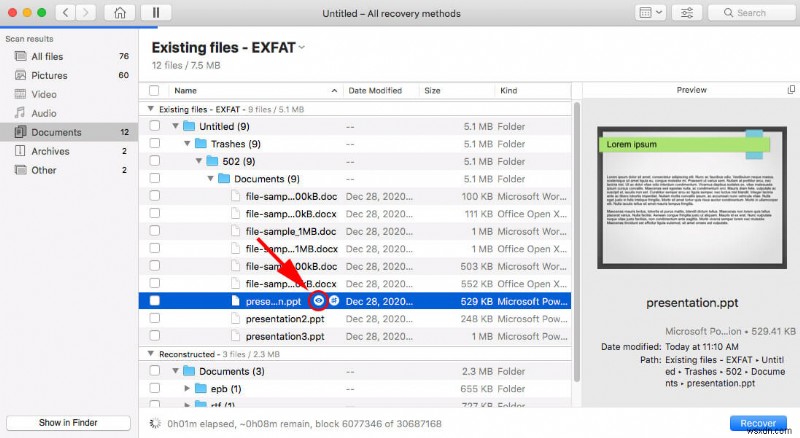Screen dimensions: 800x438
Task: Click the 502 (9) folder icon
Action: (212, 161)
